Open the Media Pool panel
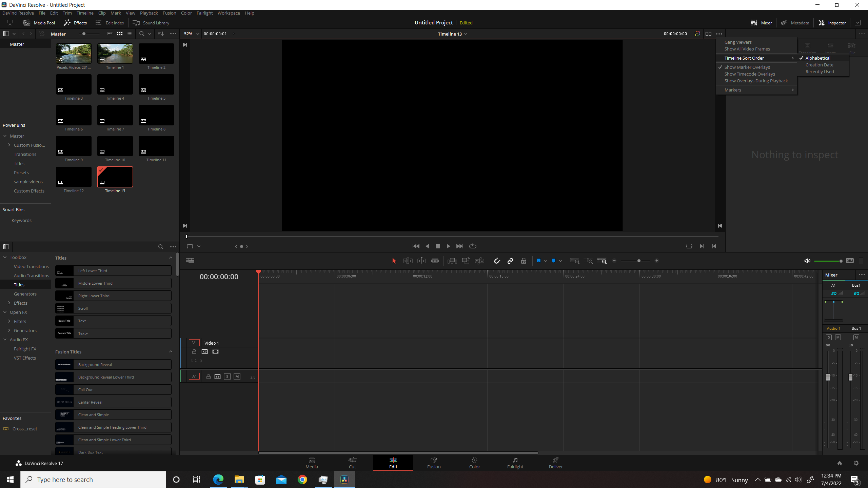Image resolution: width=868 pixels, height=488 pixels. tap(39, 23)
